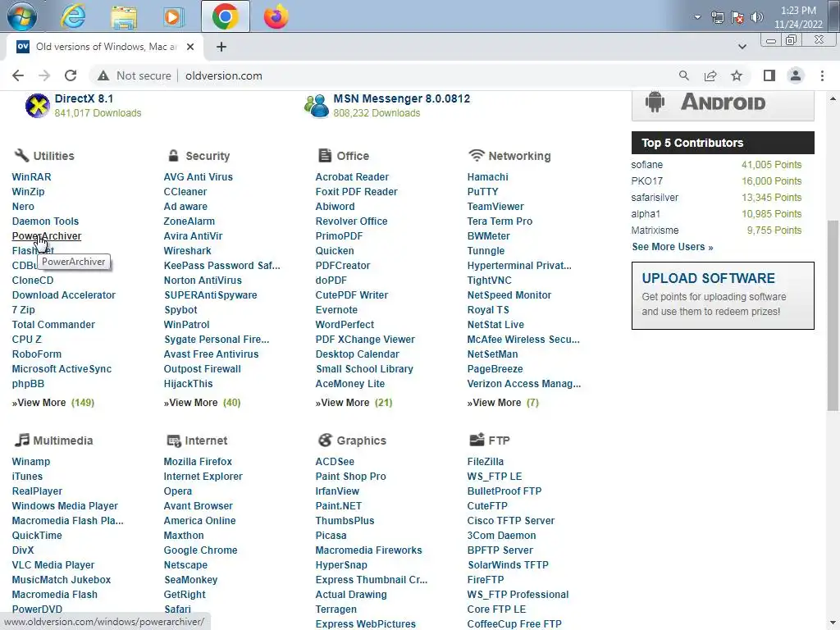Open a new tab with plus button
The width and height of the screenshot is (840, 630).
click(221, 47)
